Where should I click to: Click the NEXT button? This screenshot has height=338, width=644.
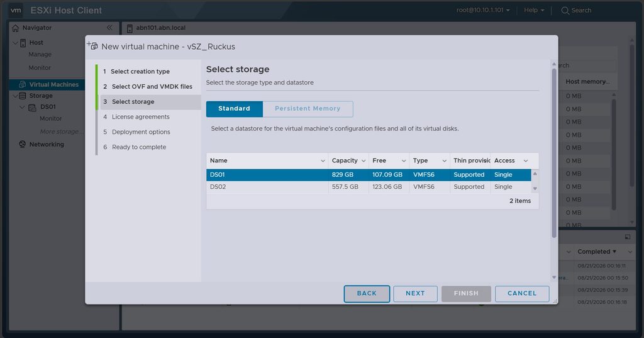click(415, 293)
